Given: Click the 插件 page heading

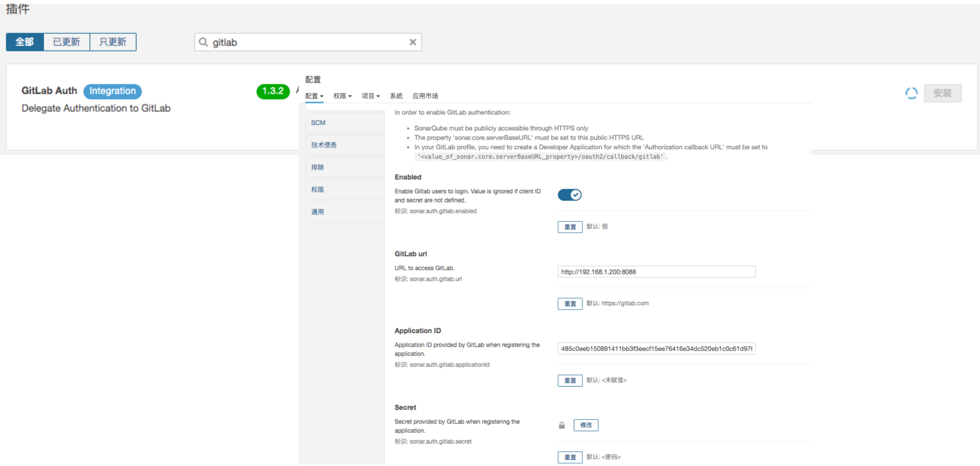Looking at the screenshot, I should [x=17, y=9].
